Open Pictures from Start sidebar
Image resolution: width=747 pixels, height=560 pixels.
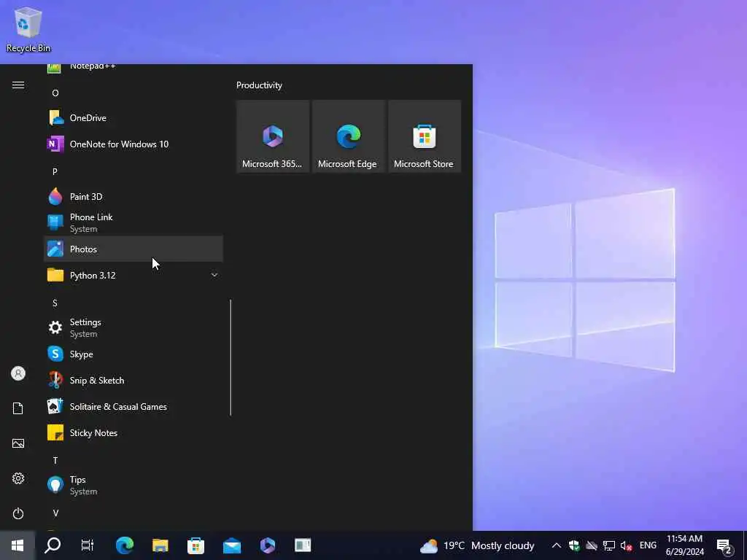pyautogui.click(x=18, y=443)
